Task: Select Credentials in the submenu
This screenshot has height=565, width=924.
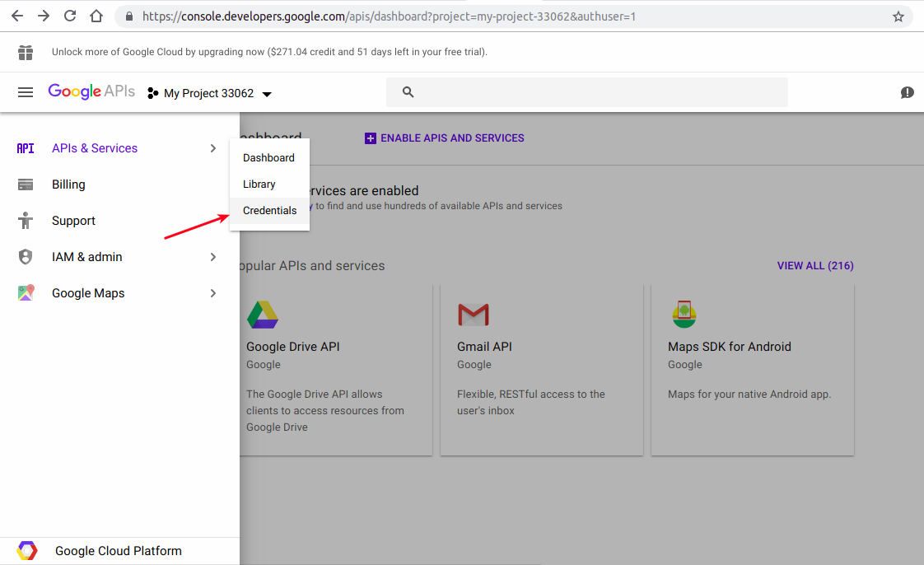Action: point(269,211)
